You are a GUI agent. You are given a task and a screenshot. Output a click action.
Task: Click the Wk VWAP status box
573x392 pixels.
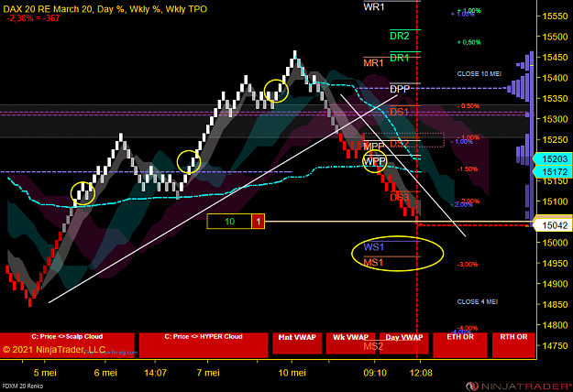click(x=350, y=343)
